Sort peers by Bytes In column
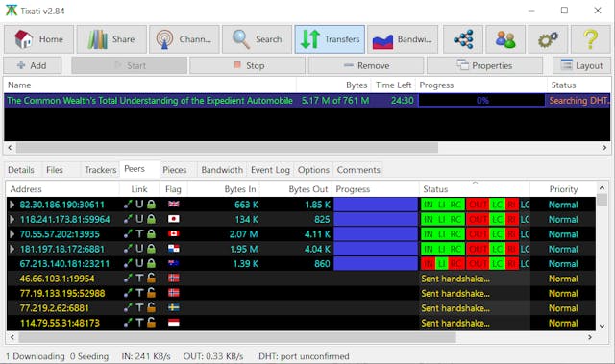Image resolution: width=615 pixels, height=364 pixels. click(x=224, y=189)
